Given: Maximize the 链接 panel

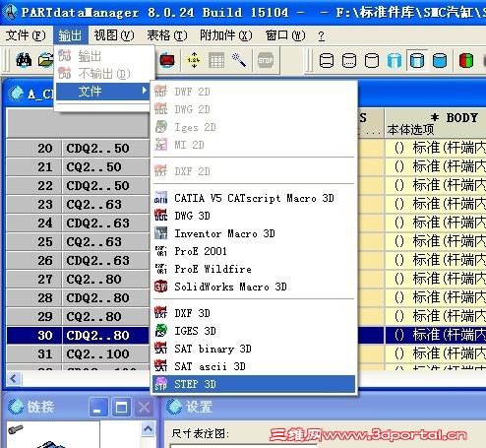Looking at the screenshot, I should pyautogui.click(x=121, y=408).
